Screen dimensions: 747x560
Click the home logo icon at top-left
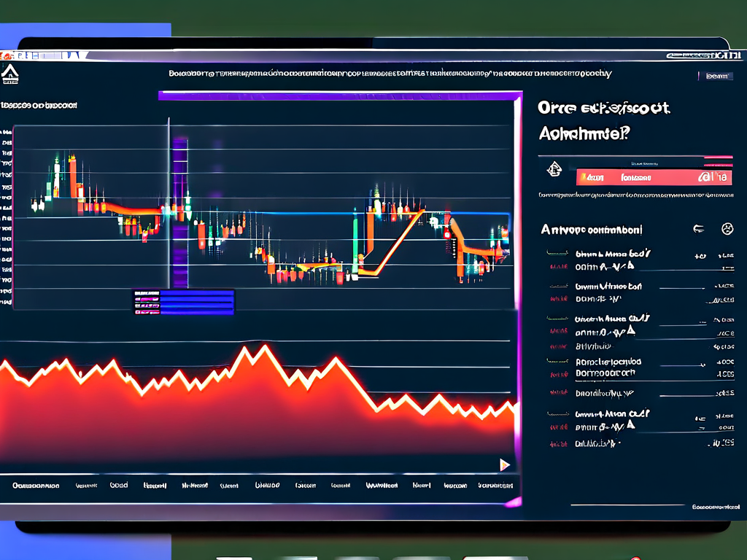(x=10, y=74)
